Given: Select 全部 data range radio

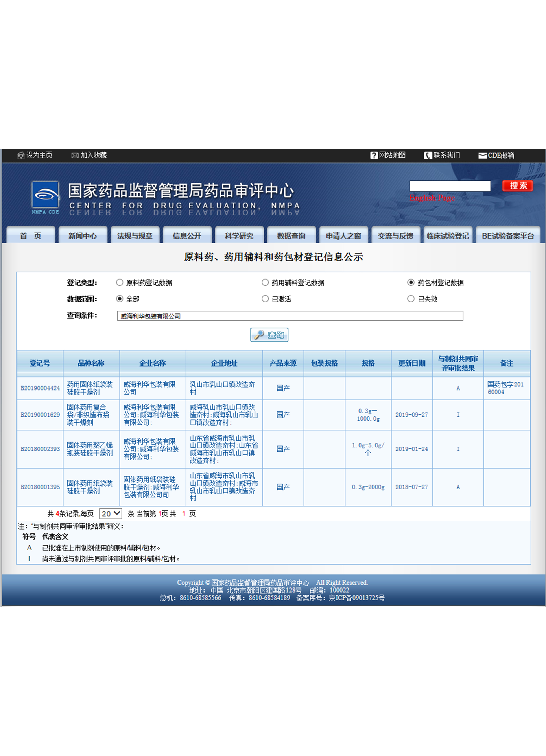Looking at the screenshot, I should click(x=120, y=299).
